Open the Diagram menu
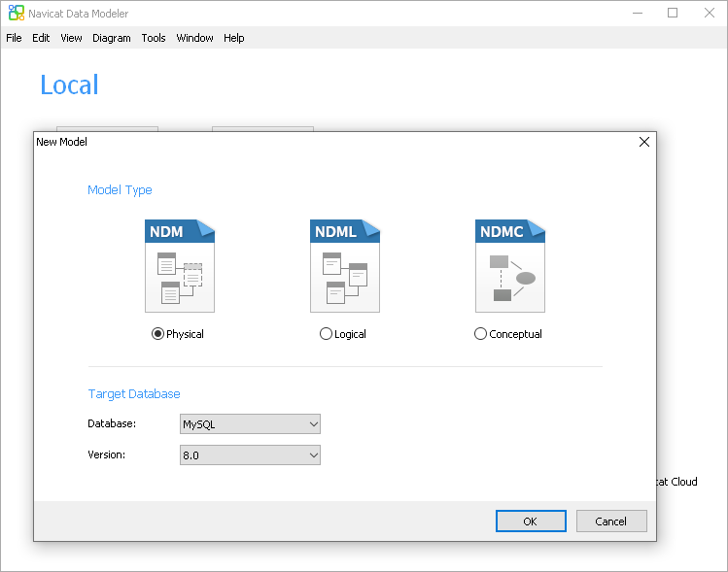This screenshot has width=728, height=572. [112, 38]
